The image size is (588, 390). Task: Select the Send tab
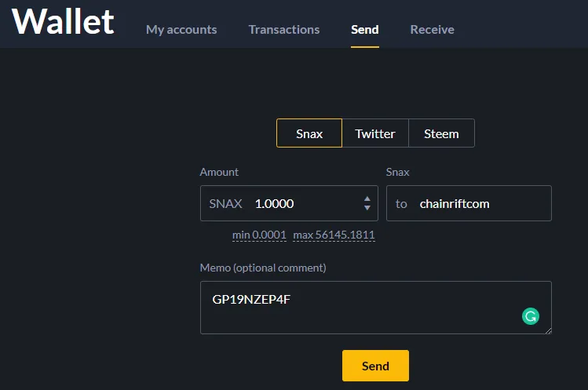tap(365, 30)
